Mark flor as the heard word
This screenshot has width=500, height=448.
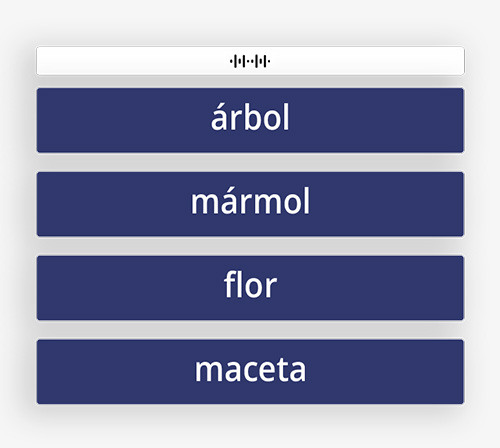(x=250, y=288)
